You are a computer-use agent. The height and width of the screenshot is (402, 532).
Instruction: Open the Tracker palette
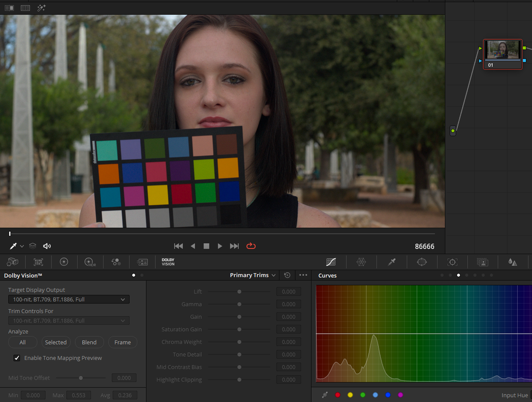click(x=452, y=262)
